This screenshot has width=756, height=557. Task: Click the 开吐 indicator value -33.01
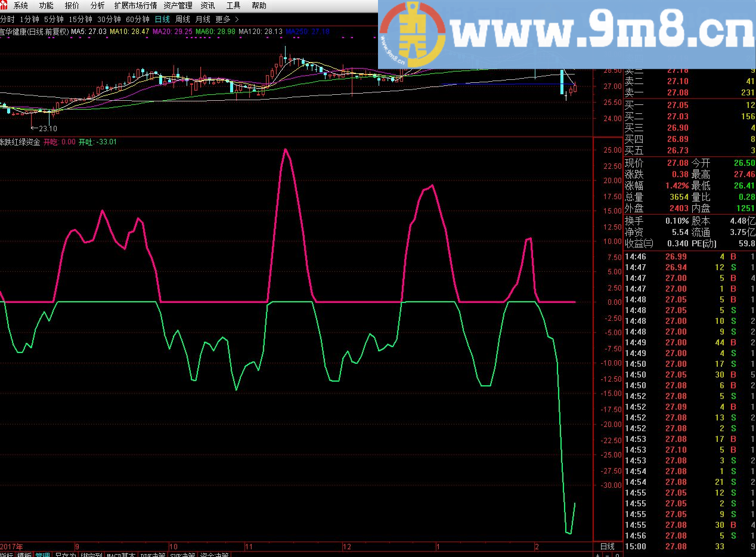coord(98,143)
